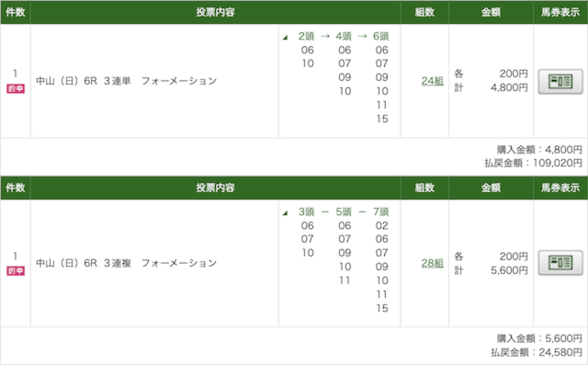Click the lower 組数 column header
Viewport: 588px width, 365px height.
coord(424,188)
